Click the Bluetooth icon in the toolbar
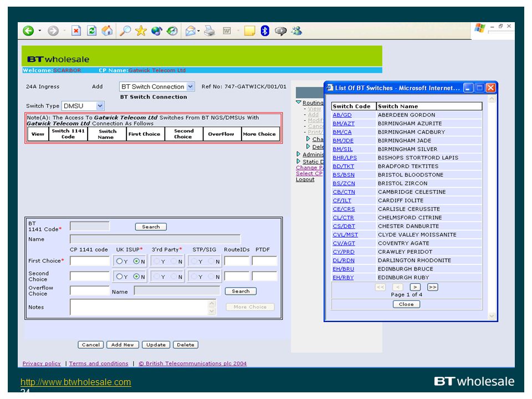This screenshot has width=532, height=399. point(265,31)
